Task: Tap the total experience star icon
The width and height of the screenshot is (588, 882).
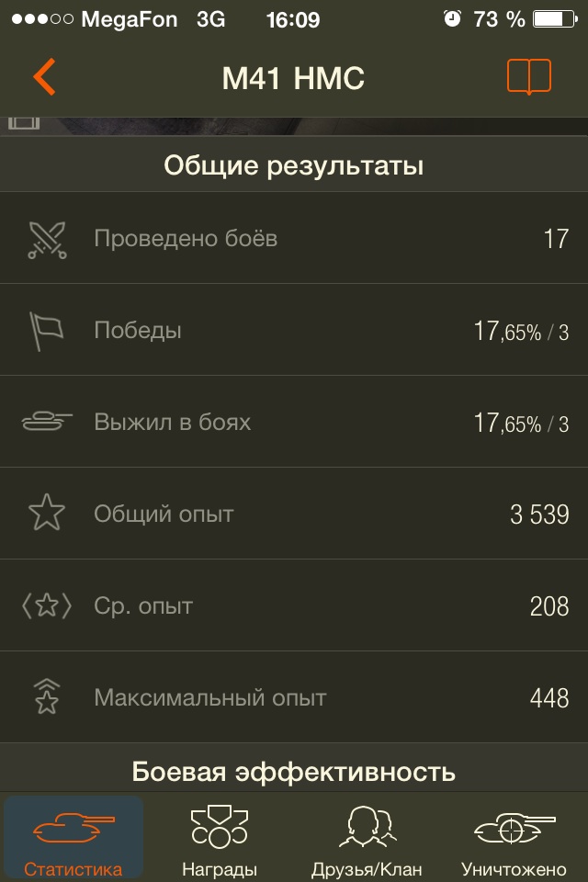Action: point(47,514)
